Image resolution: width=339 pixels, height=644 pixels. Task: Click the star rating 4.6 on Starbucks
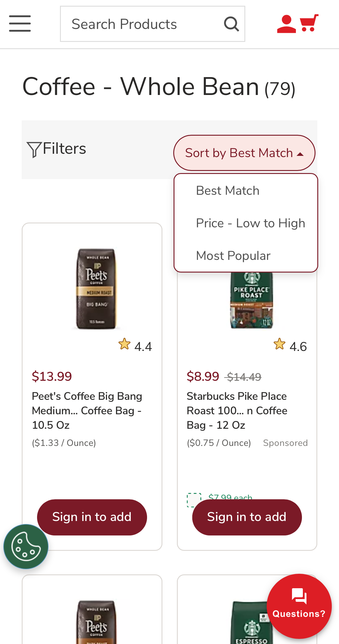290,346
